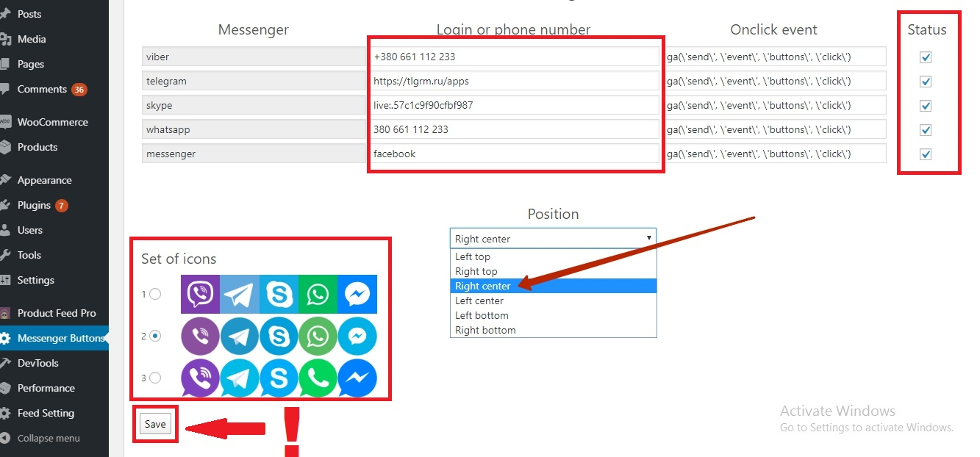Click Viber icon in icon set 1
Viewport: 980px width, 457px height.
[x=200, y=294]
